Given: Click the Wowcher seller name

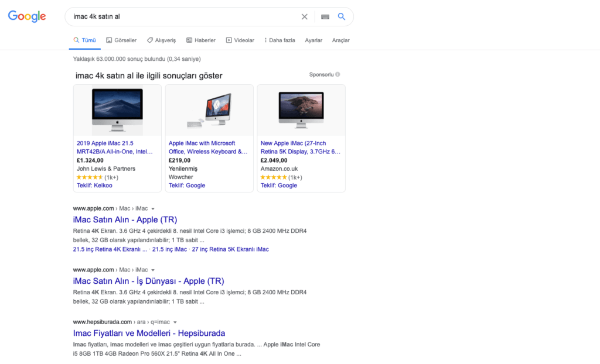Looking at the screenshot, I should (x=180, y=177).
